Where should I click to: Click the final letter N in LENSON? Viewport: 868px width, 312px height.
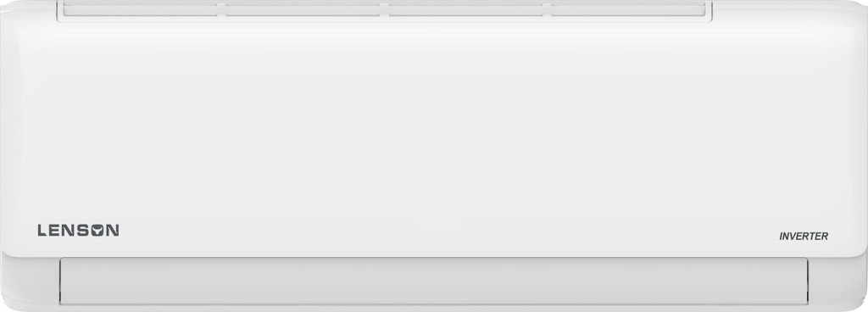(113, 231)
